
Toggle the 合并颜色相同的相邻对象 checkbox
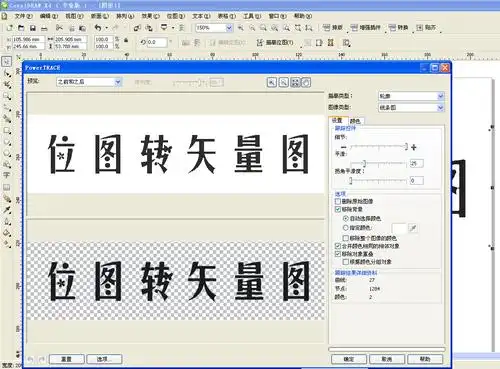click(x=338, y=246)
